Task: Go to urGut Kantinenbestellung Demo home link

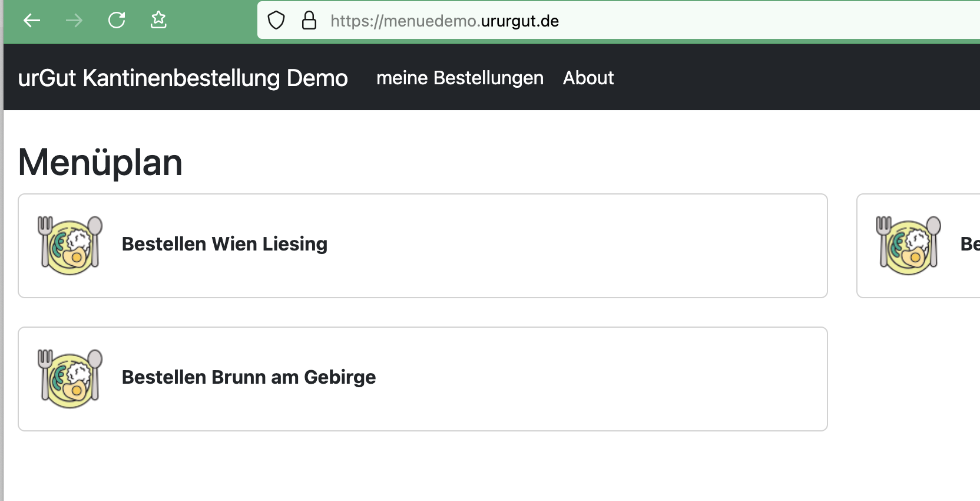Action: pyautogui.click(x=183, y=78)
